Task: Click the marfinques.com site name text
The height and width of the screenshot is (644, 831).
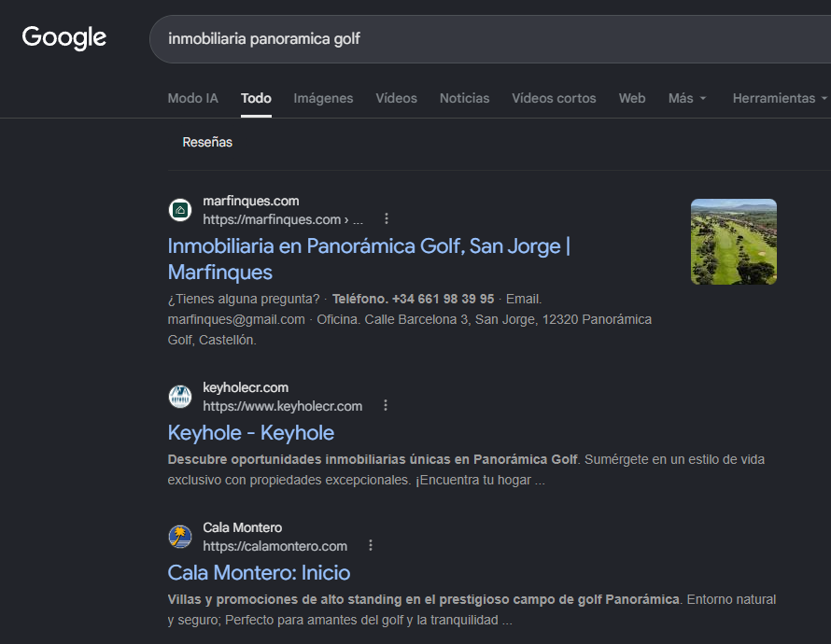Action: [250, 202]
